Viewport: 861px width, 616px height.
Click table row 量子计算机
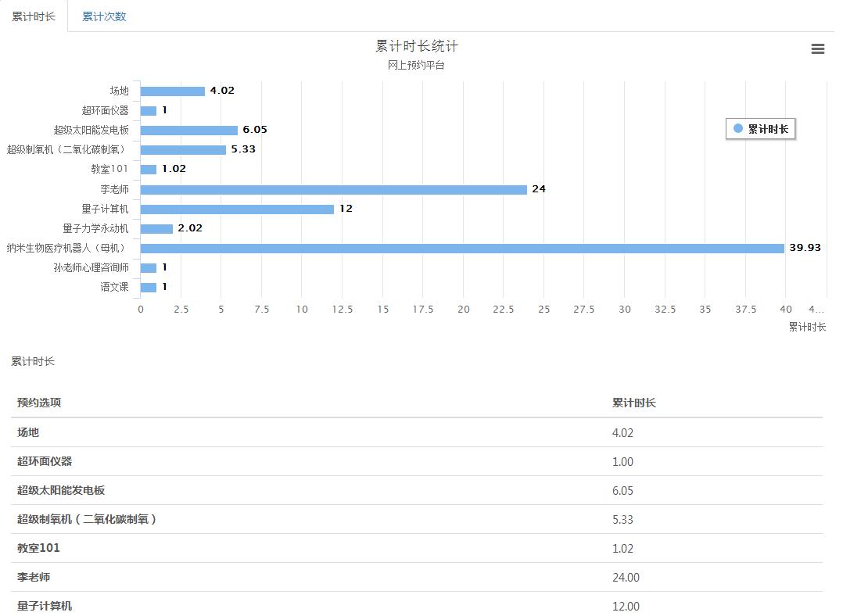(417, 604)
